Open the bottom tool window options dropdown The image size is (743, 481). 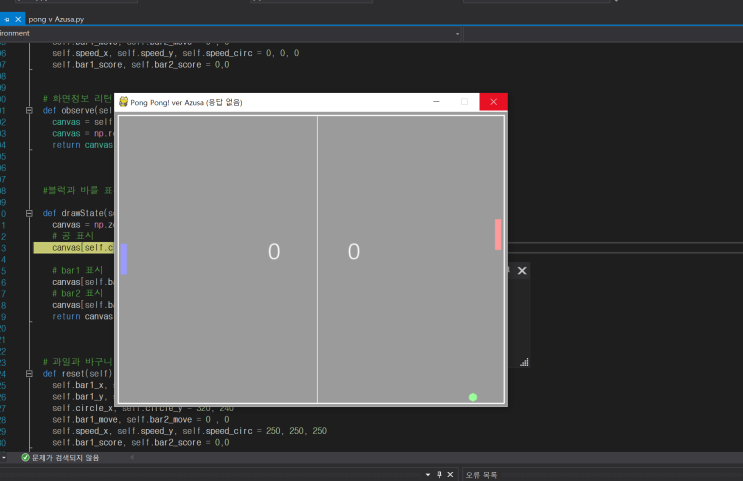click(x=428, y=474)
